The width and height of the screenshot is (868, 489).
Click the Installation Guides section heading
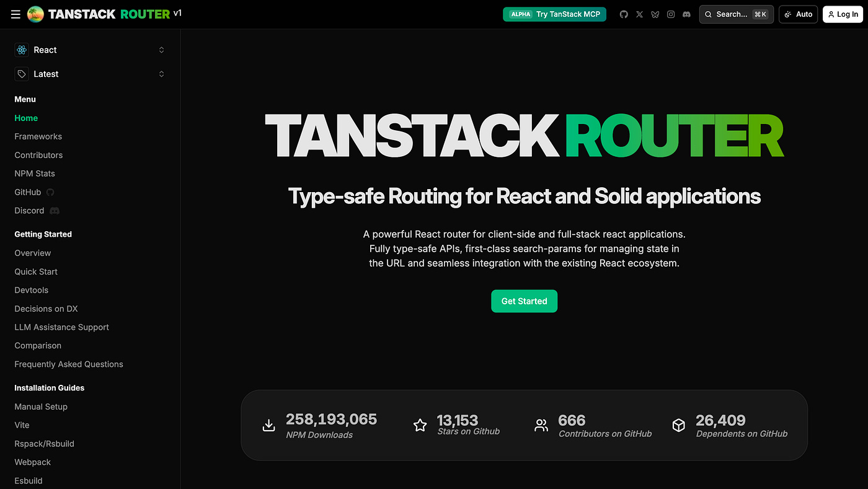click(49, 388)
